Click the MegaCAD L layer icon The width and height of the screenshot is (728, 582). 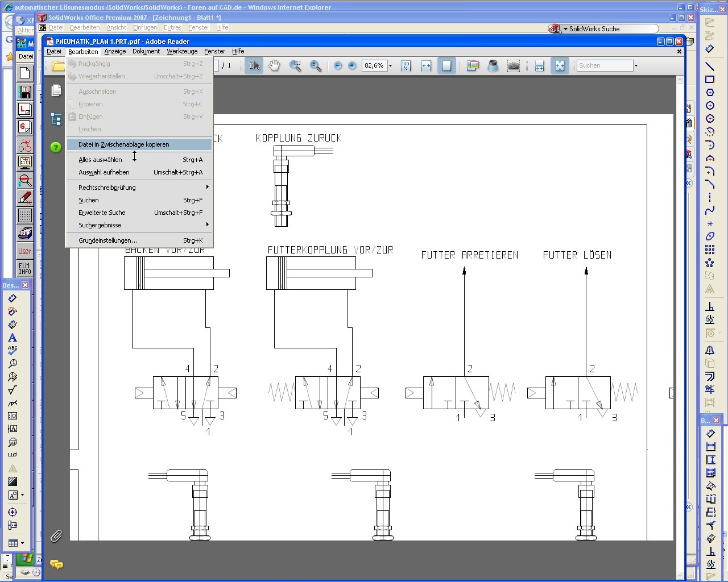tap(24, 109)
